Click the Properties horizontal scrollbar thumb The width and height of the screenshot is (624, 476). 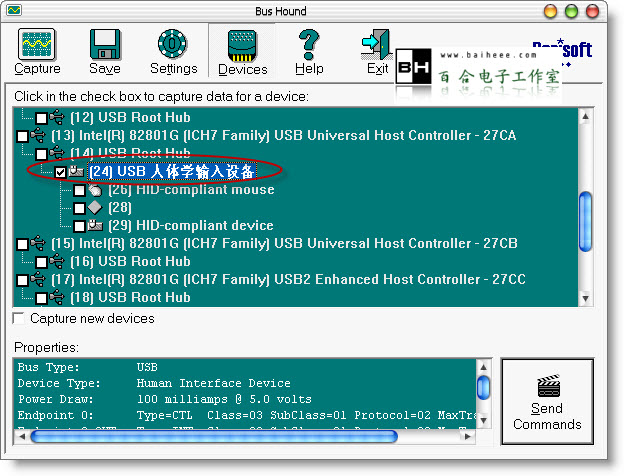pos(214,436)
